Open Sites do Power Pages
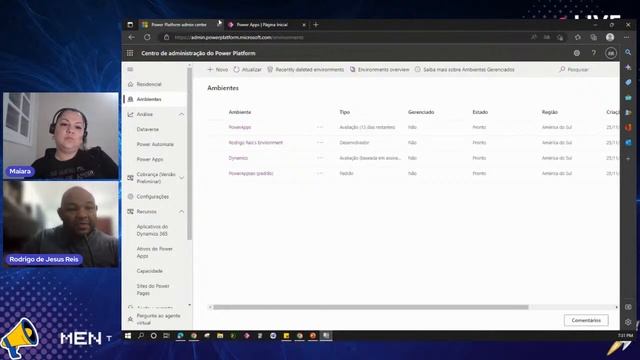 153,289
